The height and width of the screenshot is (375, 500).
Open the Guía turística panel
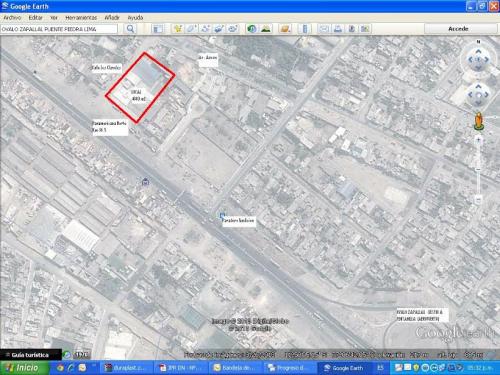[31, 355]
